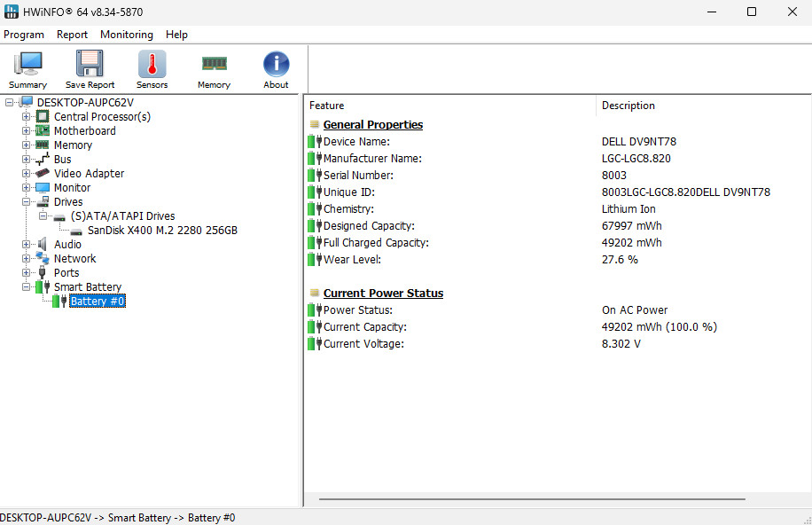Click the Description column header
Image resolution: width=812 pixels, height=525 pixels.
point(703,106)
